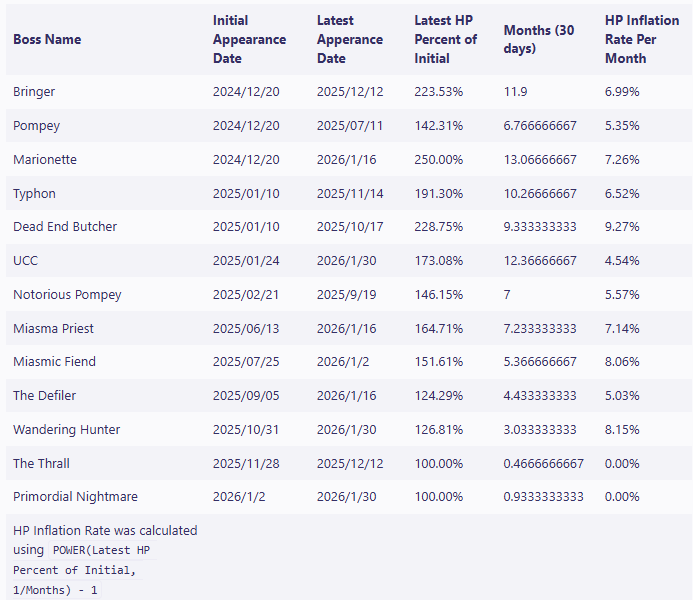Select the Marionette boss name cell

click(45, 160)
